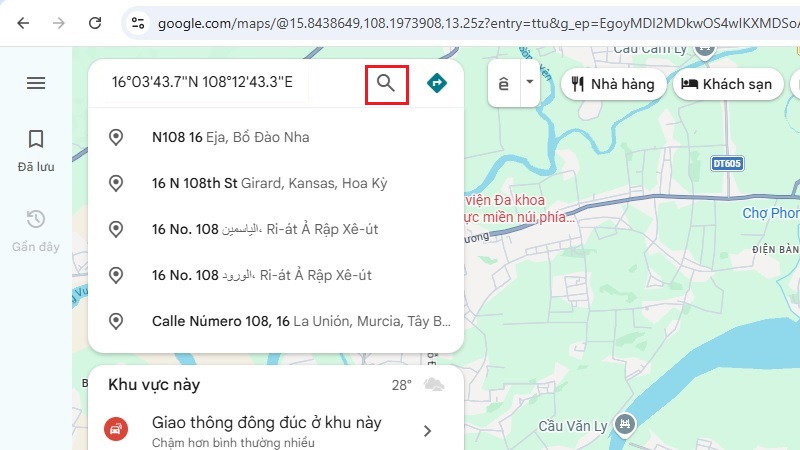Click pin icon beside Calle Número 108
Viewport: 800px width, 450px height.
(x=116, y=321)
